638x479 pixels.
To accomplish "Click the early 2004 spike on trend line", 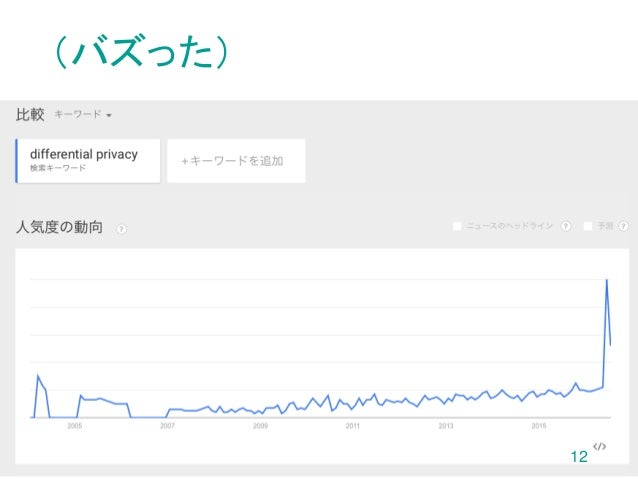I will click(38, 375).
